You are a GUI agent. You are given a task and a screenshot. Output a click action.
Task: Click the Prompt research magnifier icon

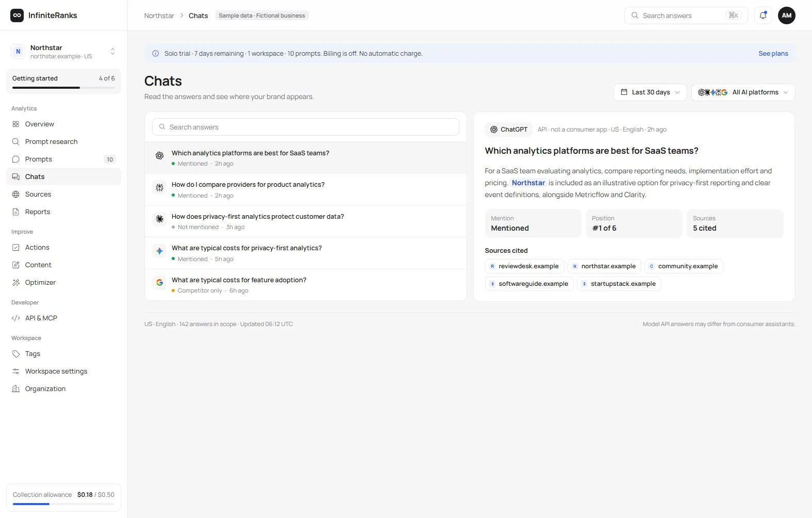[x=16, y=142]
